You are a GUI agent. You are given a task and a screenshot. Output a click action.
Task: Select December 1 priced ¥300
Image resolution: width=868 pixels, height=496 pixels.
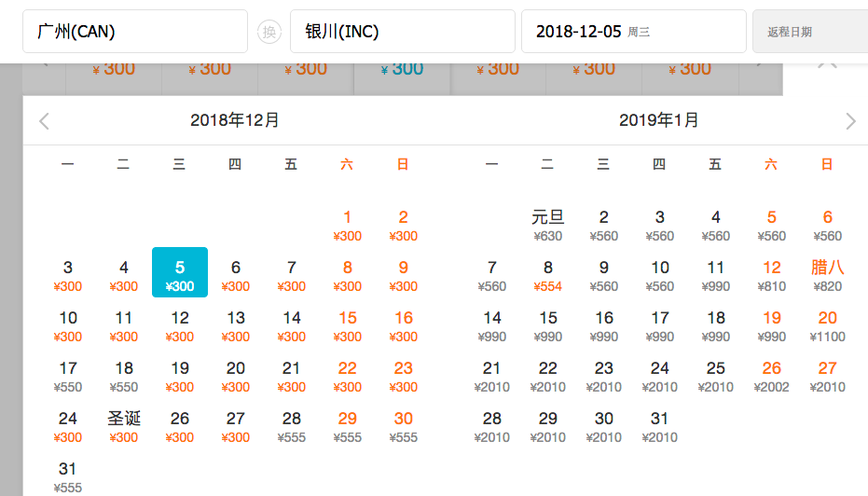pos(348,224)
